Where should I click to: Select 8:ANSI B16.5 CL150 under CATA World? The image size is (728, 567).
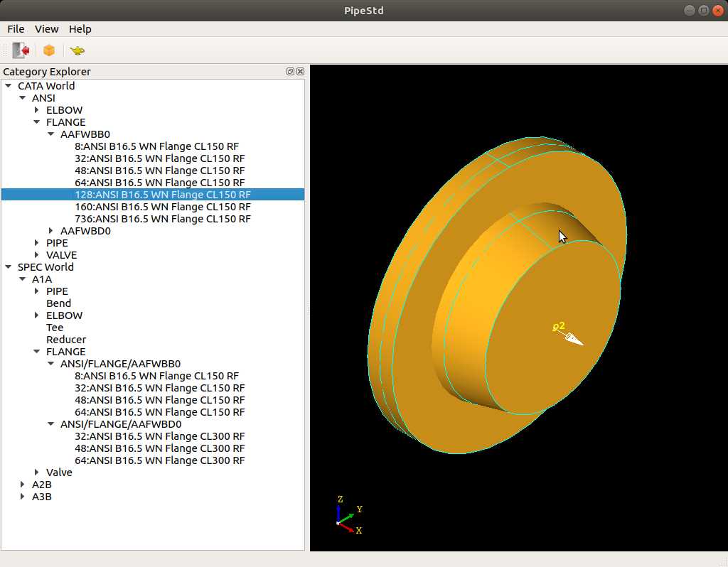coord(156,146)
